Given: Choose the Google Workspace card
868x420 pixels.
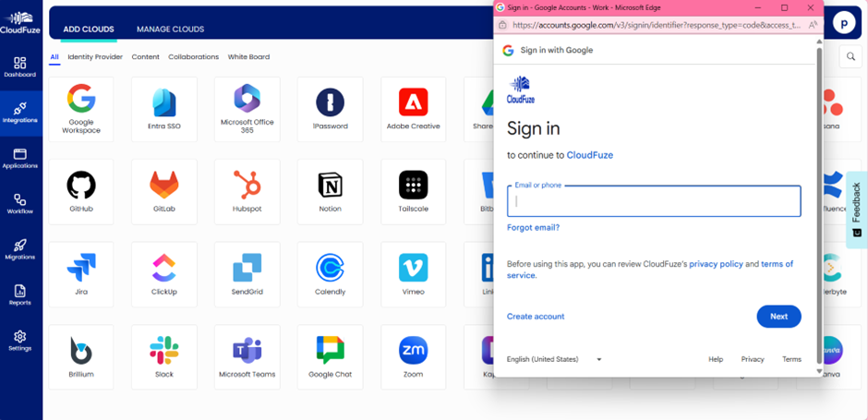Looking at the screenshot, I should [81, 109].
